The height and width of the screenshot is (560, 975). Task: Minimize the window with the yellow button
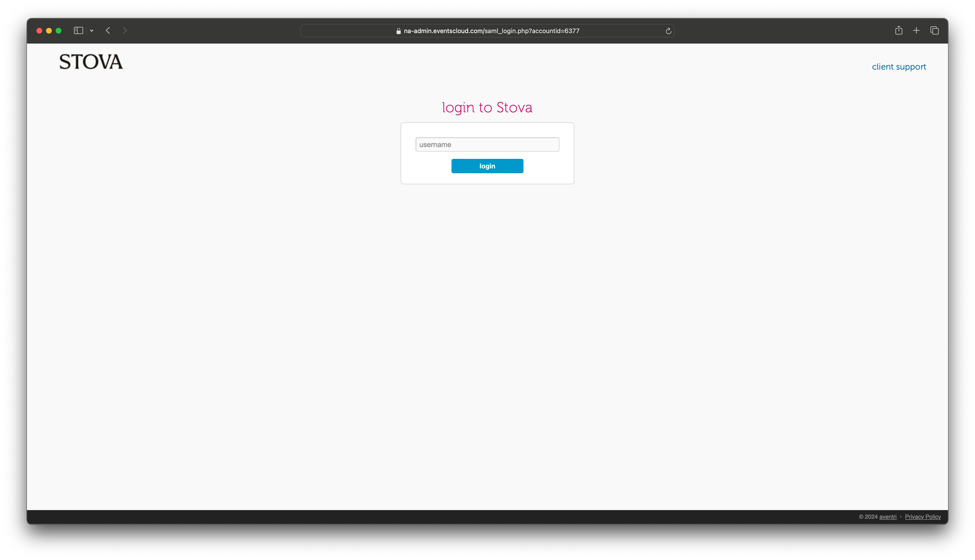(49, 30)
